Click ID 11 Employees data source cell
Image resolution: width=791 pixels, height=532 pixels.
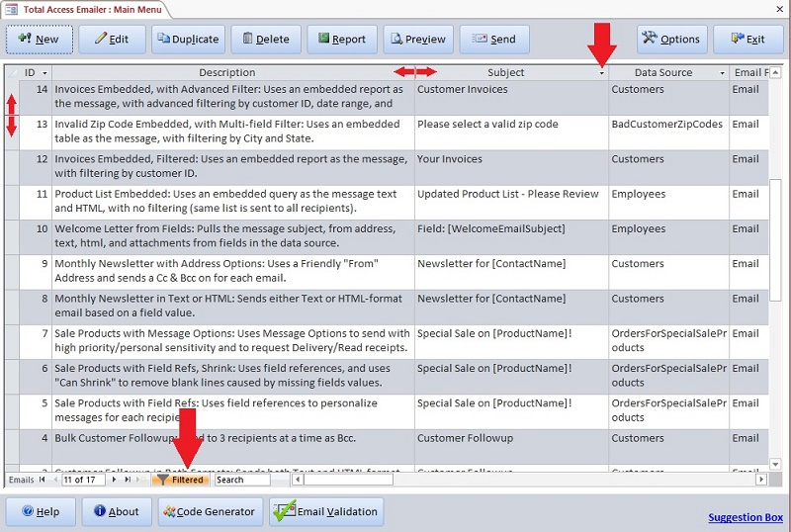[x=669, y=202]
